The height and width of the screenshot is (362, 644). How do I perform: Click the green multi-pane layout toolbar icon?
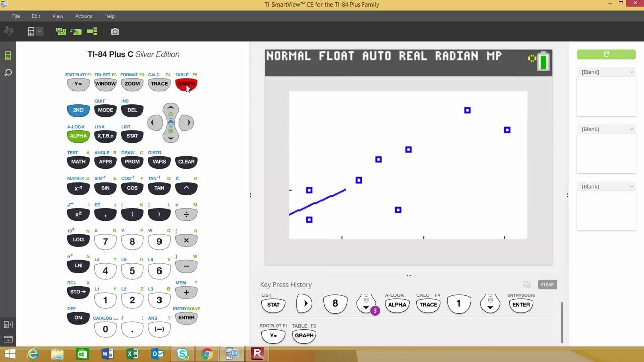(x=92, y=31)
